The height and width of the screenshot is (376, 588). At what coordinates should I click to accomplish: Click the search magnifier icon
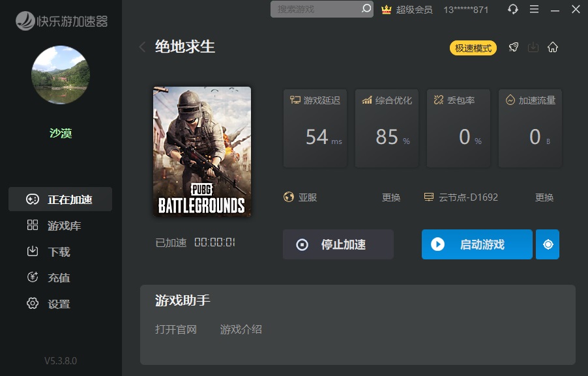pos(366,8)
